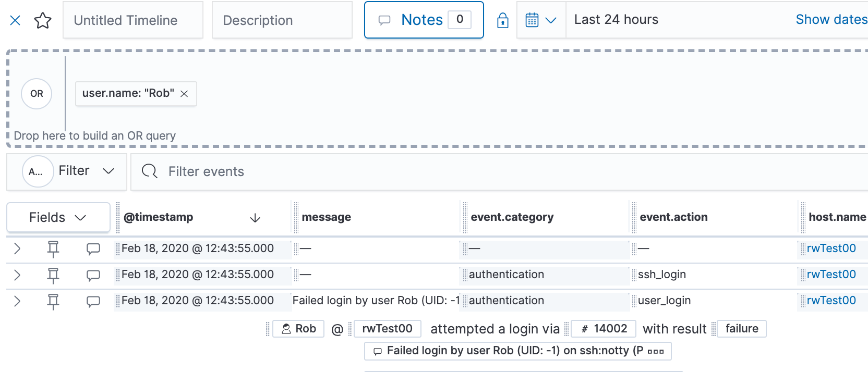Click the user_login event action cell
This screenshot has height=372, width=868.
coord(664,301)
